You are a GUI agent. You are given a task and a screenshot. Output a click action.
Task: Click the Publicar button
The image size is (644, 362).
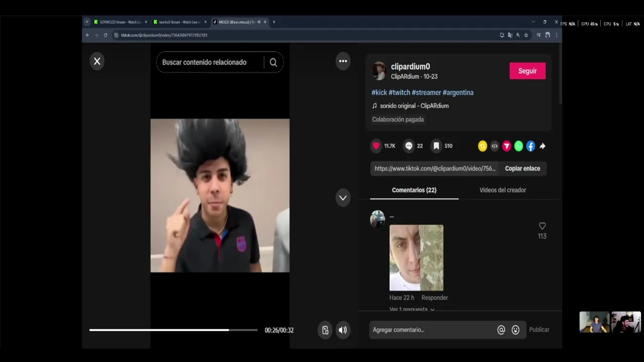pos(539,330)
